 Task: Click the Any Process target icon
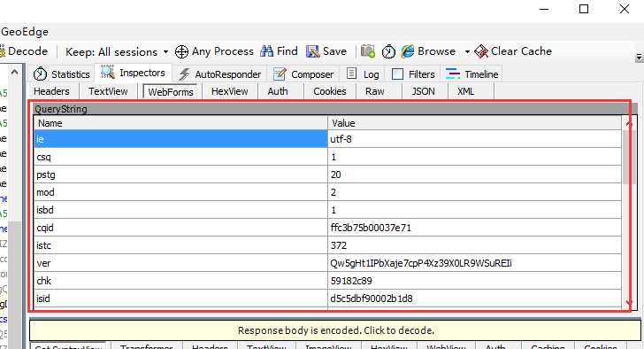coord(181,51)
